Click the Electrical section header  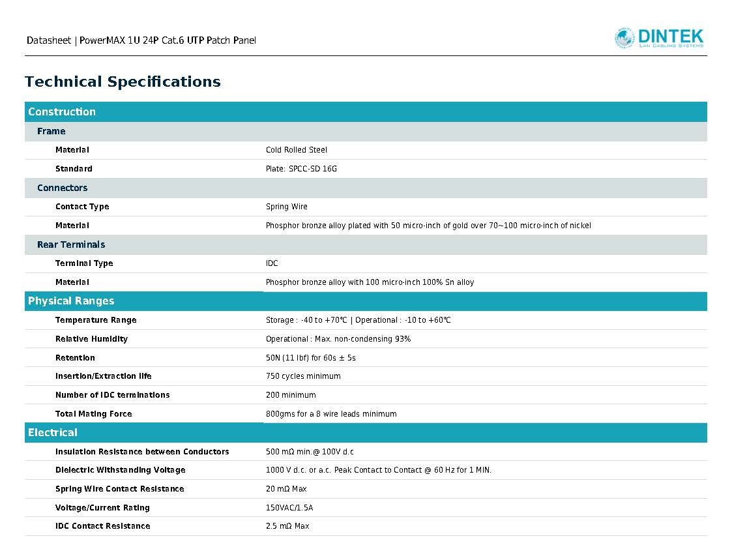point(366,433)
